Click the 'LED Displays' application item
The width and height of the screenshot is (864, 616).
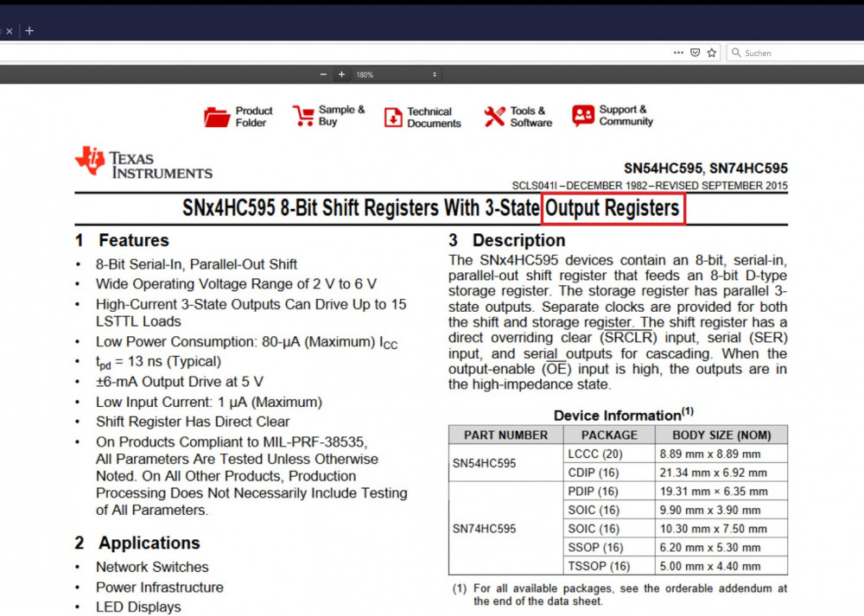tap(138, 607)
